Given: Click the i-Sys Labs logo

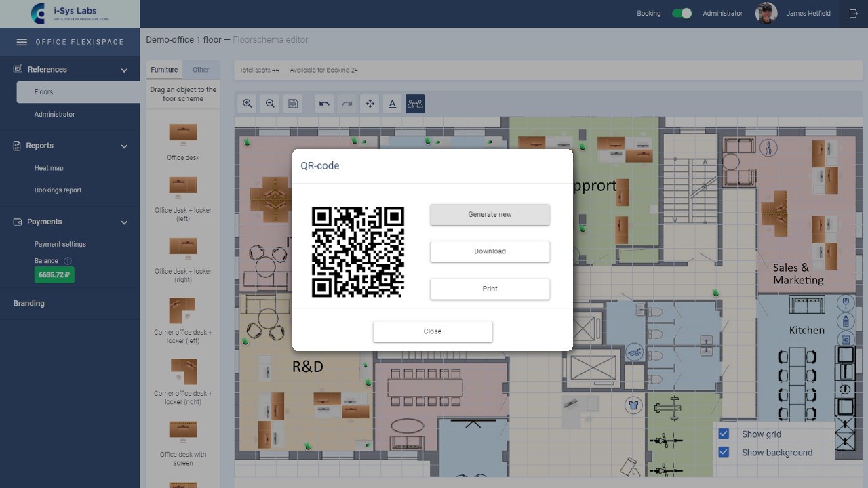Looking at the screenshot, I should [70, 13].
